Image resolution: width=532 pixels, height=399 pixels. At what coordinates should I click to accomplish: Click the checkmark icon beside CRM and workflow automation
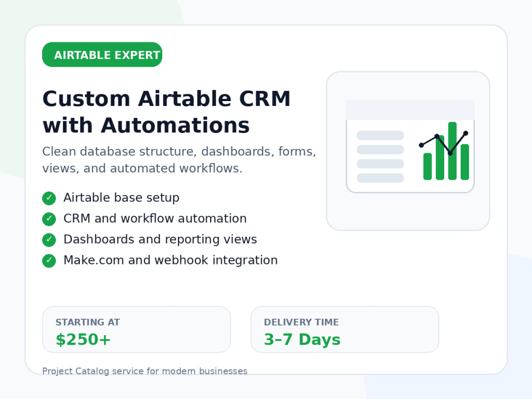(x=49, y=219)
